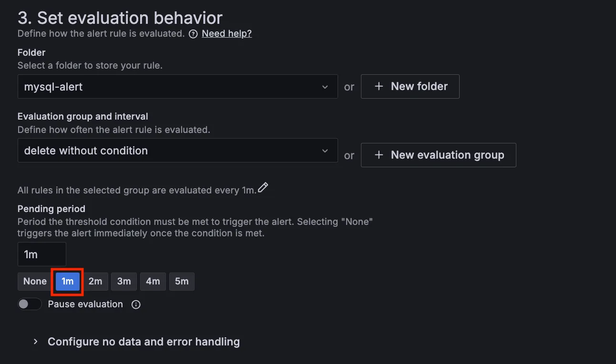Pick the 4m pending period option
Viewport: 616px width, 364px height.
(153, 281)
